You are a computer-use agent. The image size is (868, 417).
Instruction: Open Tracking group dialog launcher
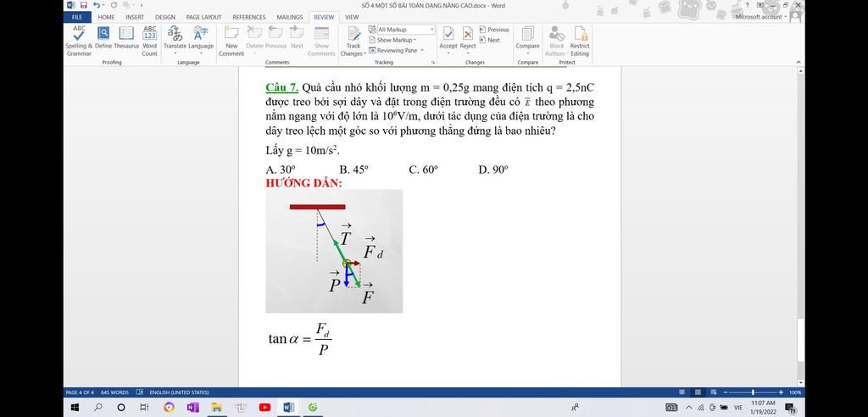tap(433, 63)
